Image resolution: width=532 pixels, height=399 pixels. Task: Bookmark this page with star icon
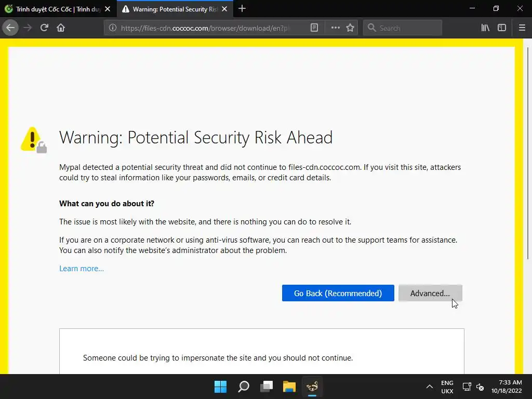tap(350, 28)
